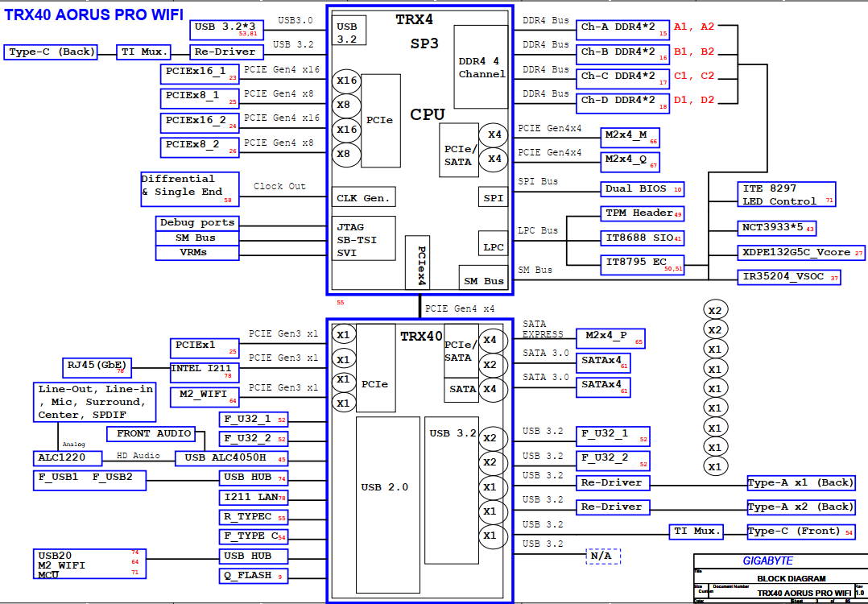Select the CLK Gen. block inside CPU
The width and height of the screenshot is (868, 604).
click(x=364, y=197)
